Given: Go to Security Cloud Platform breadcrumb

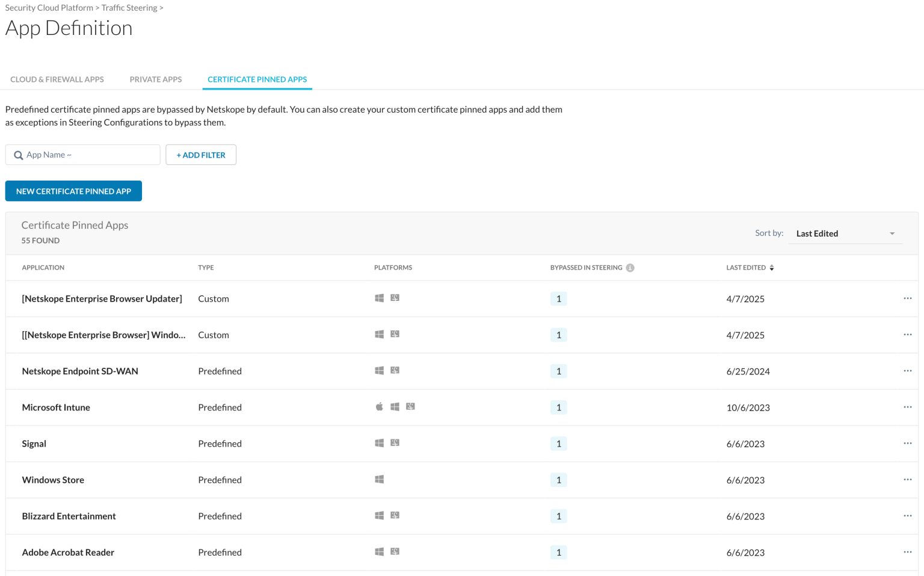Looking at the screenshot, I should [49, 8].
